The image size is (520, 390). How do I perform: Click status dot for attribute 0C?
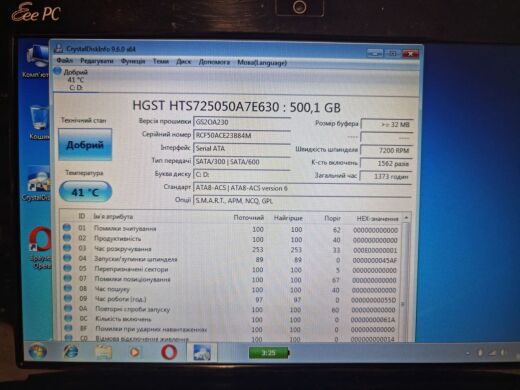68,318
